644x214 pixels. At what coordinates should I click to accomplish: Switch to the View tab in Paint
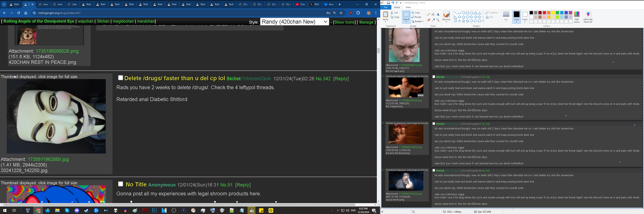coord(408,7)
